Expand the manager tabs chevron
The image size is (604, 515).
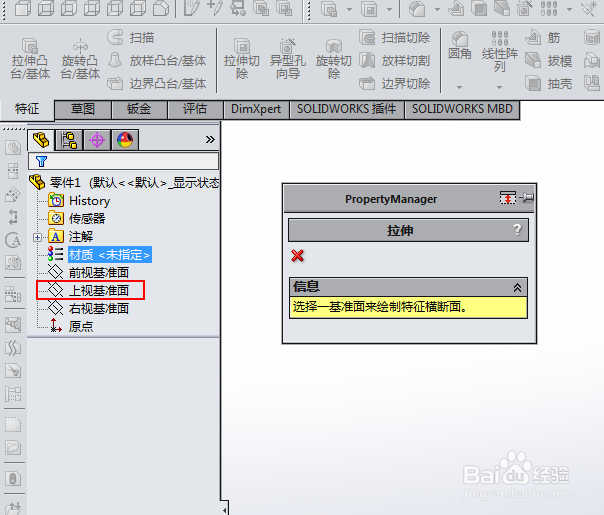(210, 139)
